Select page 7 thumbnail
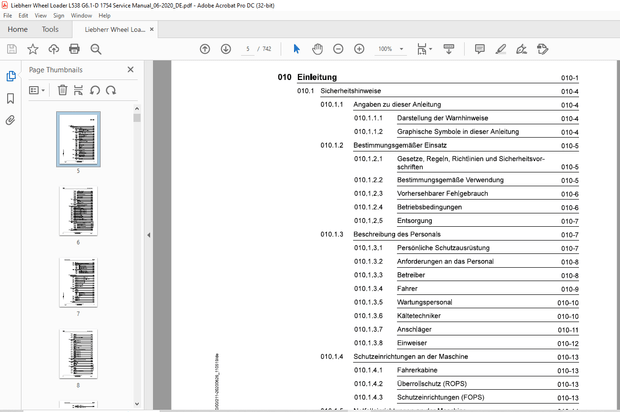Image resolution: width=620 pixels, height=412 pixels. tap(78, 283)
